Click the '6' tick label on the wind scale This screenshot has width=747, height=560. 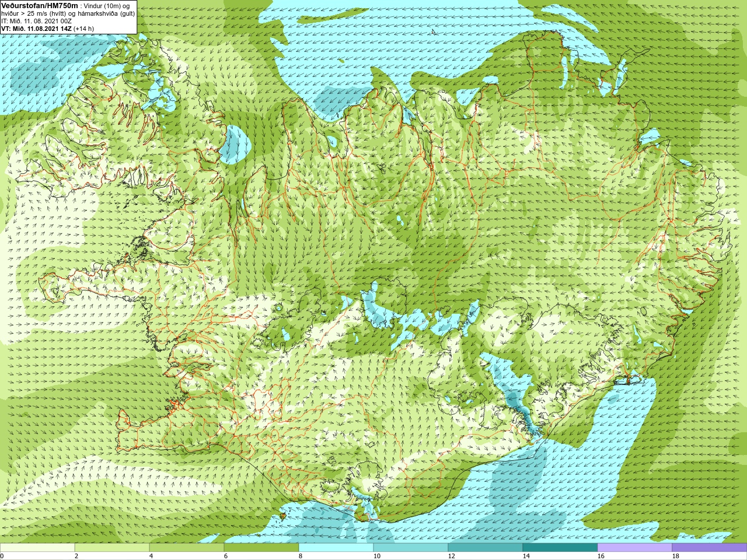tap(226, 556)
